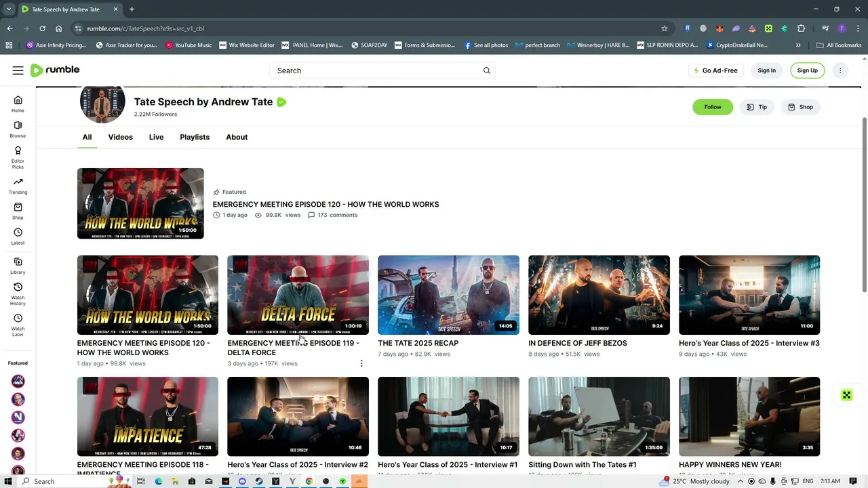Click the Sign Up button
Screen dimensions: 868x488
807,70
